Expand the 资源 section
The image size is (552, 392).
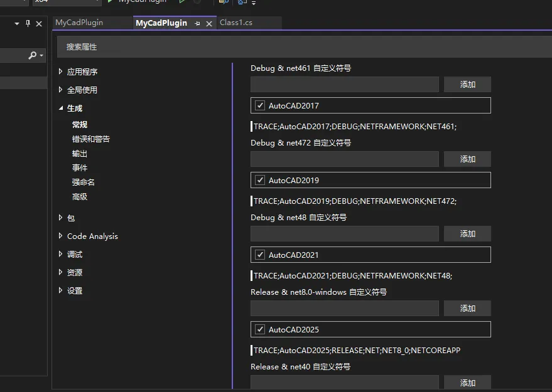tap(60, 272)
